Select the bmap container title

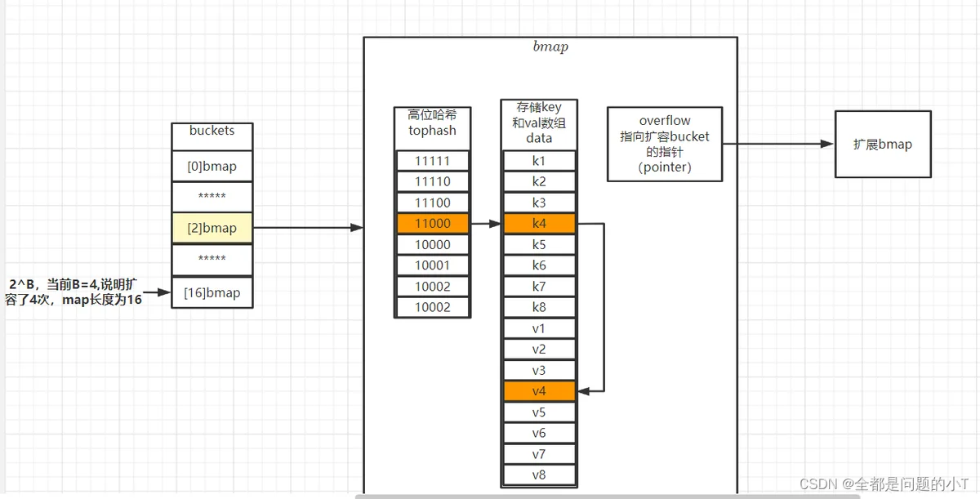[550, 47]
